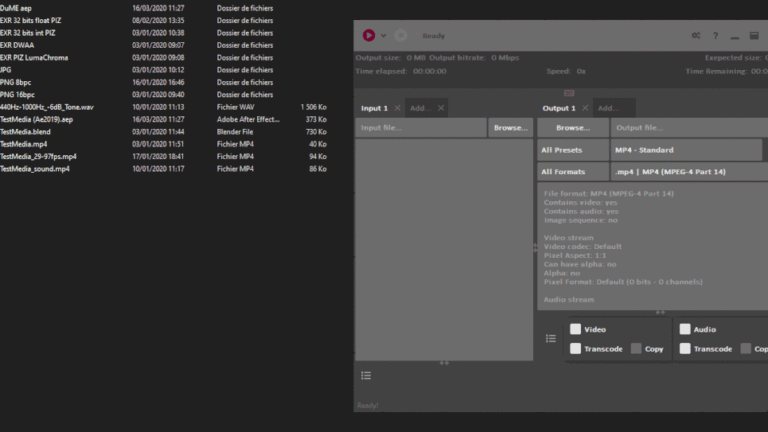Close the Input 1 tab with its X
This screenshot has width=768, height=432.
(397, 108)
